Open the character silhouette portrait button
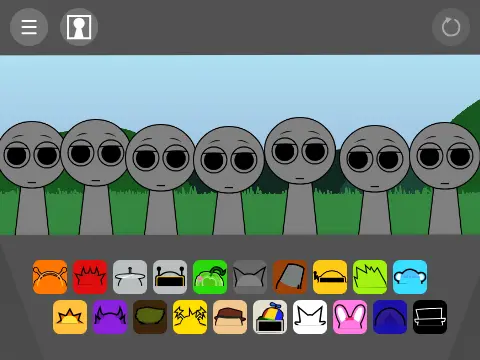This screenshot has height=360, width=480. pyautogui.click(x=79, y=27)
